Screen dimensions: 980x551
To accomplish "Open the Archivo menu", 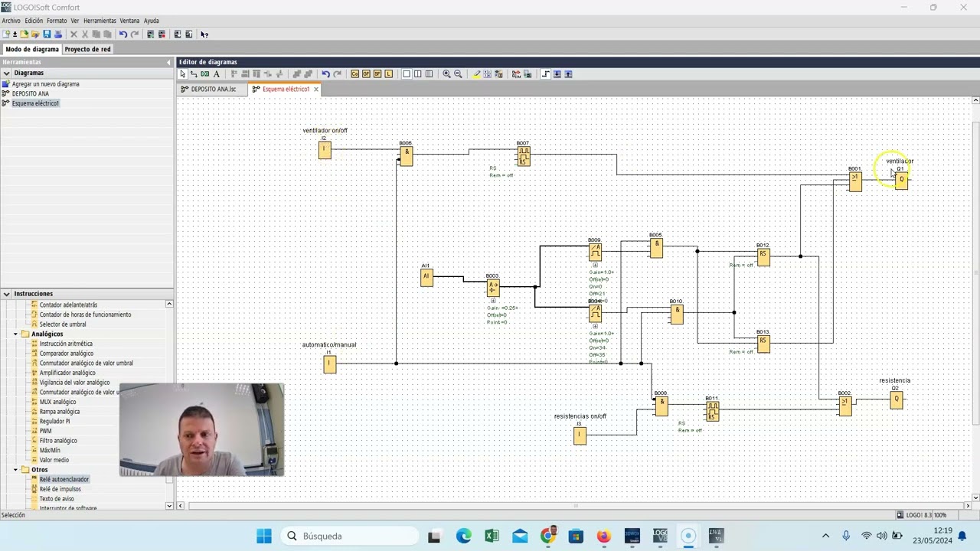I will 11,21.
